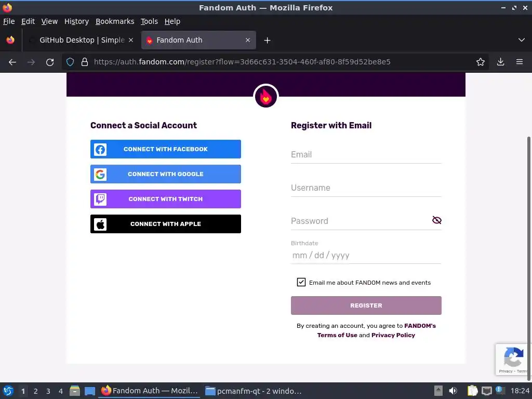Show site security padlock info
The width and height of the screenshot is (532, 399).
85,62
